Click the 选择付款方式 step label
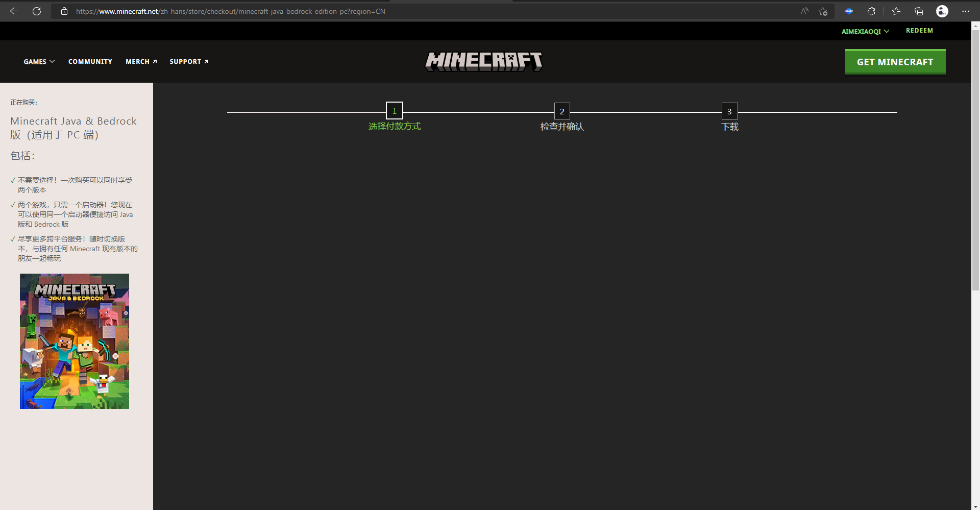Image resolution: width=980 pixels, height=510 pixels. [x=395, y=127]
